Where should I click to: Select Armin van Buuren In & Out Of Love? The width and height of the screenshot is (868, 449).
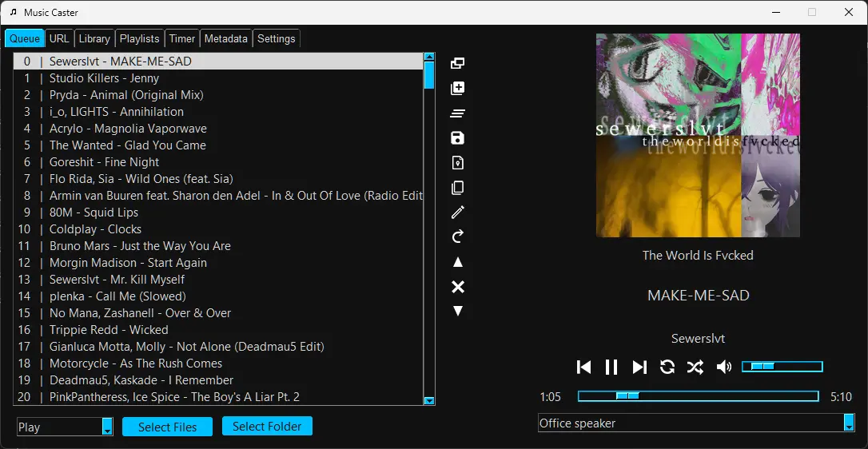click(218, 196)
